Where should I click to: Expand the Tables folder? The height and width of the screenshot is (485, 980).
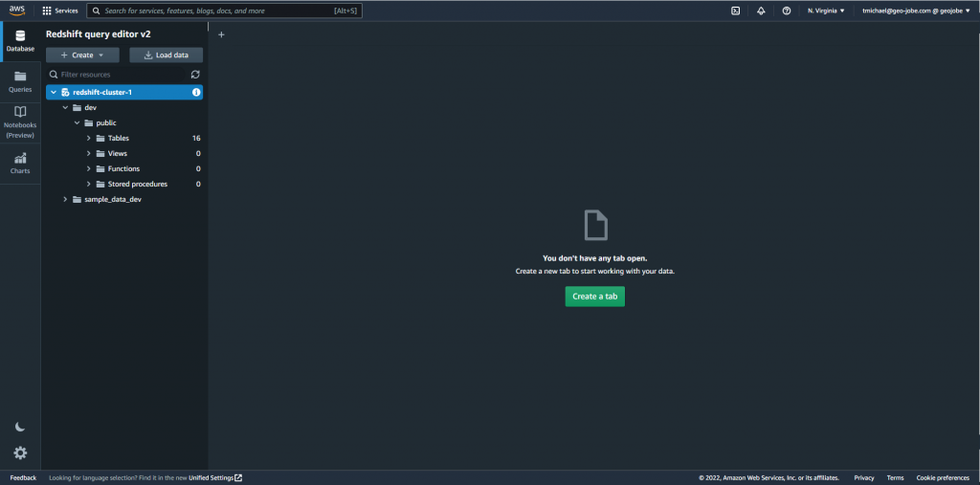[x=89, y=139]
